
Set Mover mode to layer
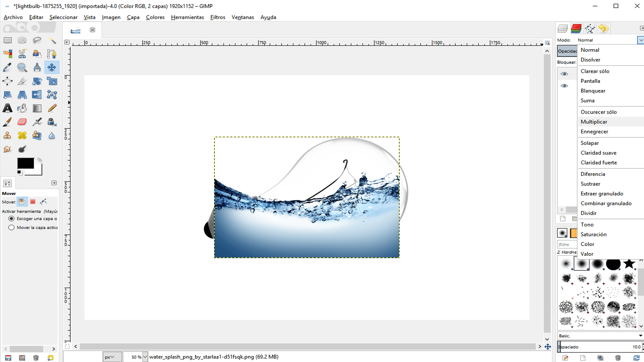click(22, 202)
